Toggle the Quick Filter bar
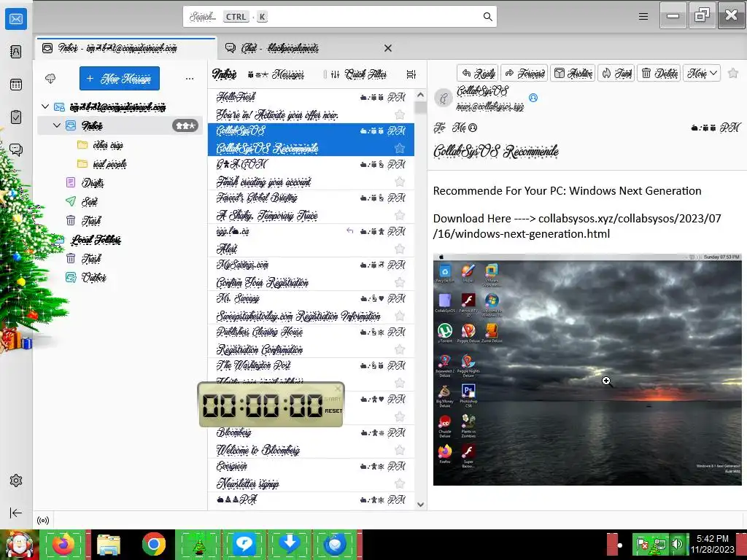 tap(360, 74)
